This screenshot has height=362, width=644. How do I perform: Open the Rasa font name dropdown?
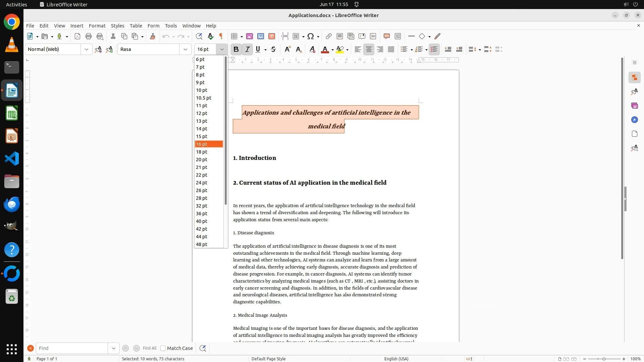pos(185,49)
